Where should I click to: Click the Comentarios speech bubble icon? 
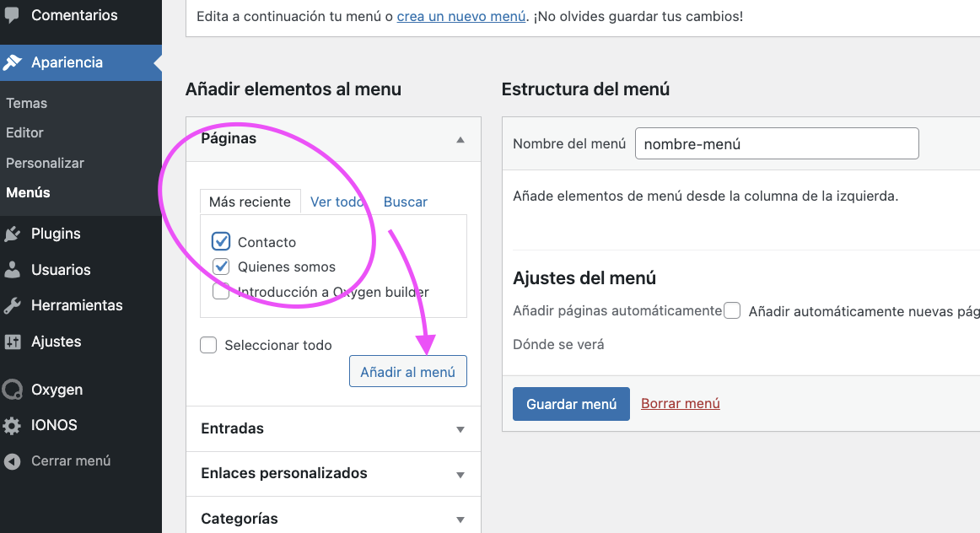13,15
